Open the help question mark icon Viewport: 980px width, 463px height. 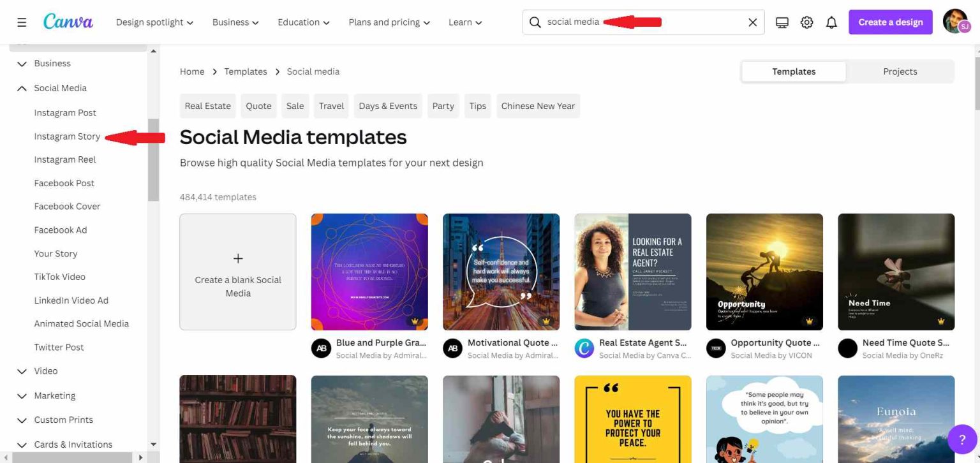click(963, 439)
